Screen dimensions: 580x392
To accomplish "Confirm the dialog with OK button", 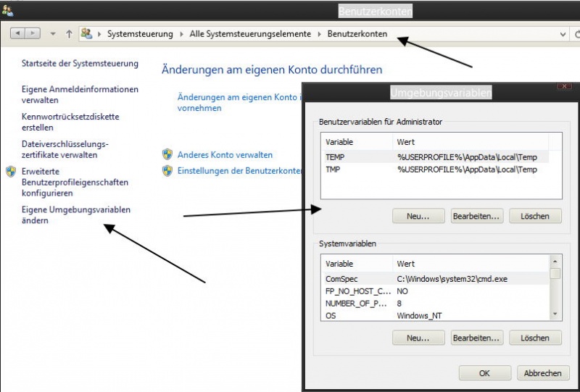I will click(x=484, y=373).
